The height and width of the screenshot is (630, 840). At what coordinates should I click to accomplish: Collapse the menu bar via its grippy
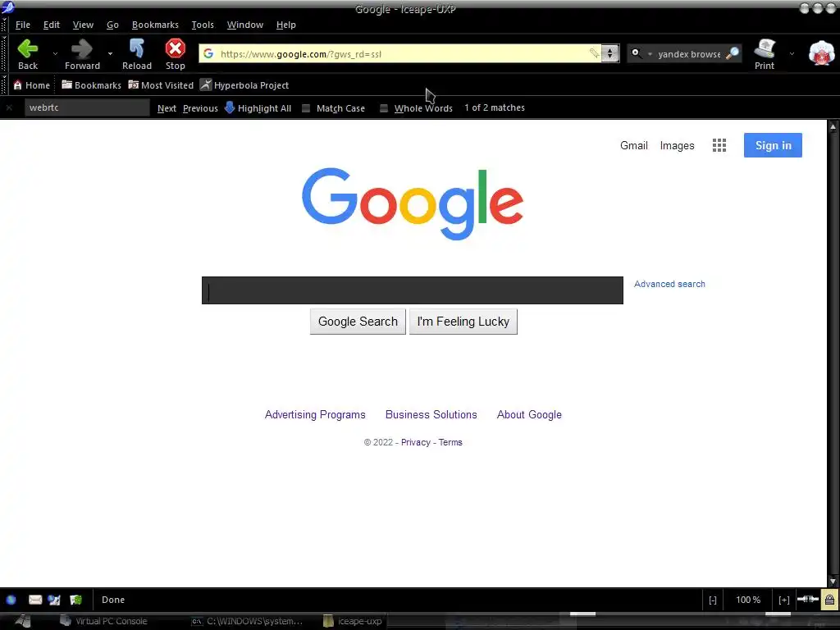point(4,25)
